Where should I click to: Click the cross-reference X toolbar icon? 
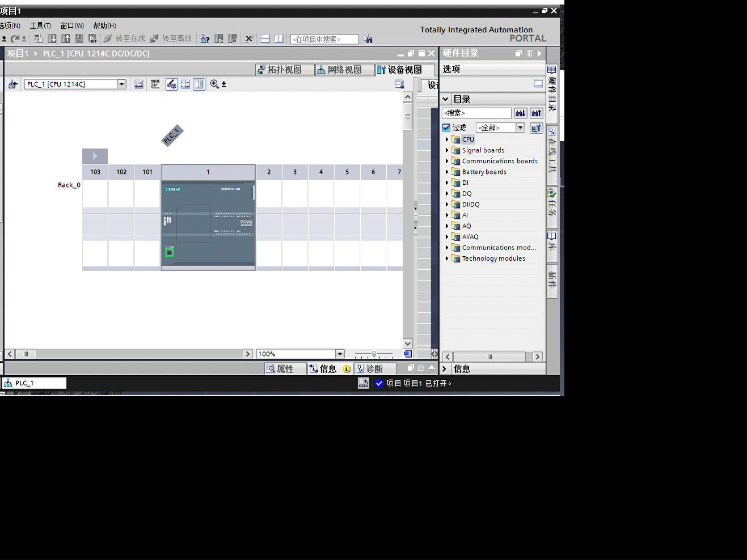click(248, 39)
